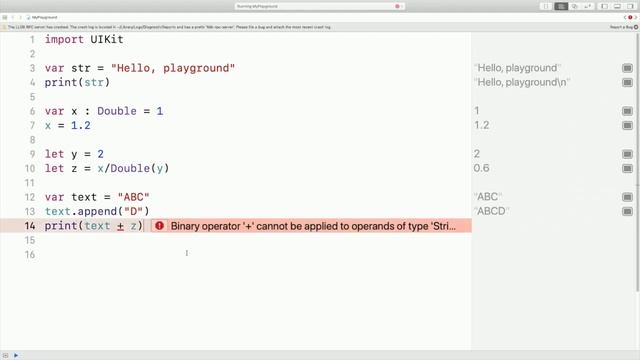The image size is (640, 360).
Task: Click the red issue indicator in jump bar
Action: point(631,18)
